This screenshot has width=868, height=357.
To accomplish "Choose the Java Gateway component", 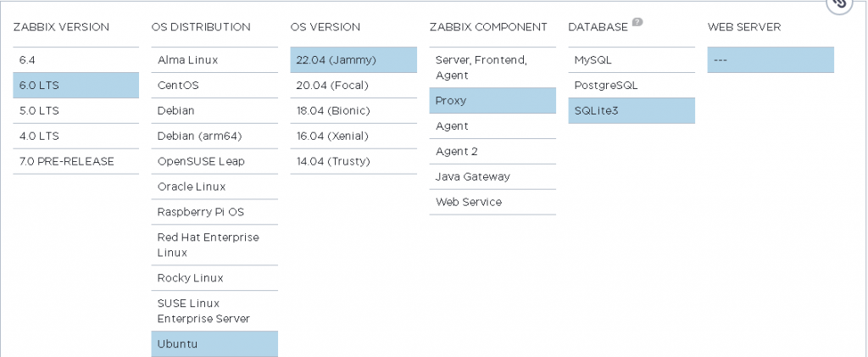I will pos(492,176).
